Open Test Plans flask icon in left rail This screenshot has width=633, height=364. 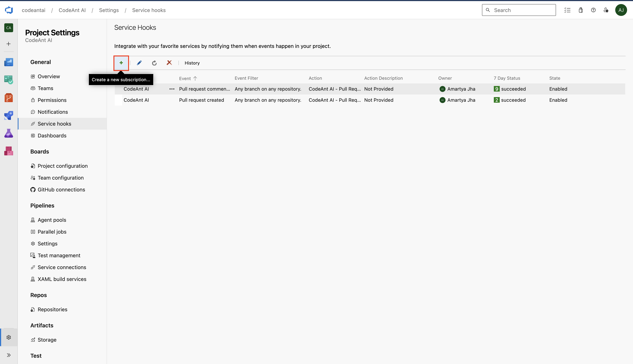(9, 133)
